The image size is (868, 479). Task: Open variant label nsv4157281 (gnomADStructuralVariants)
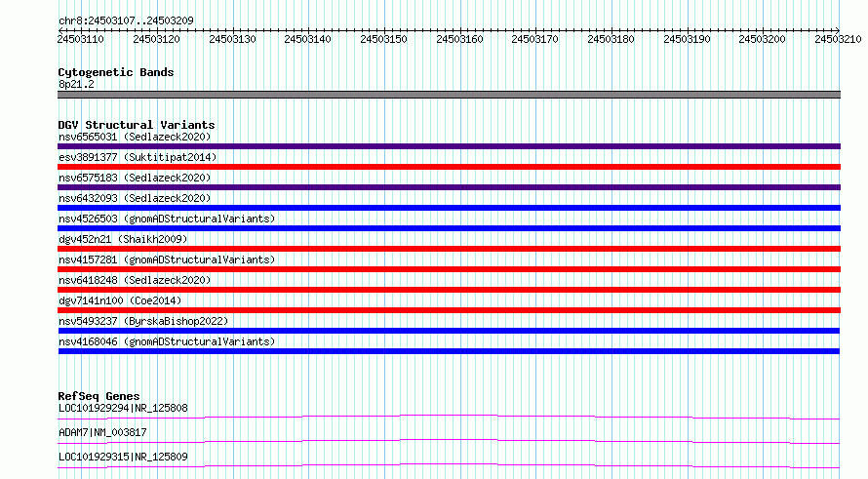pyautogui.click(x=167, y=259)
